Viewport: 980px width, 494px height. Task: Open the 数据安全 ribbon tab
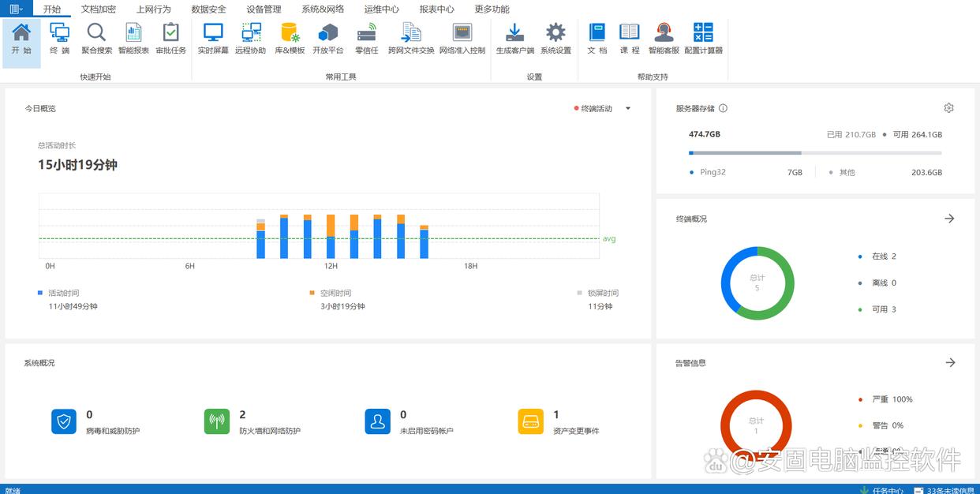[x=208, y=9]
